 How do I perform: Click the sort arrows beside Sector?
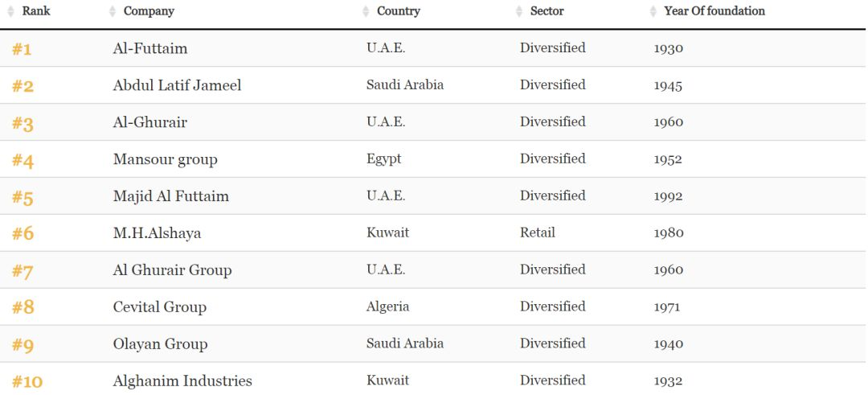(518, 11)
